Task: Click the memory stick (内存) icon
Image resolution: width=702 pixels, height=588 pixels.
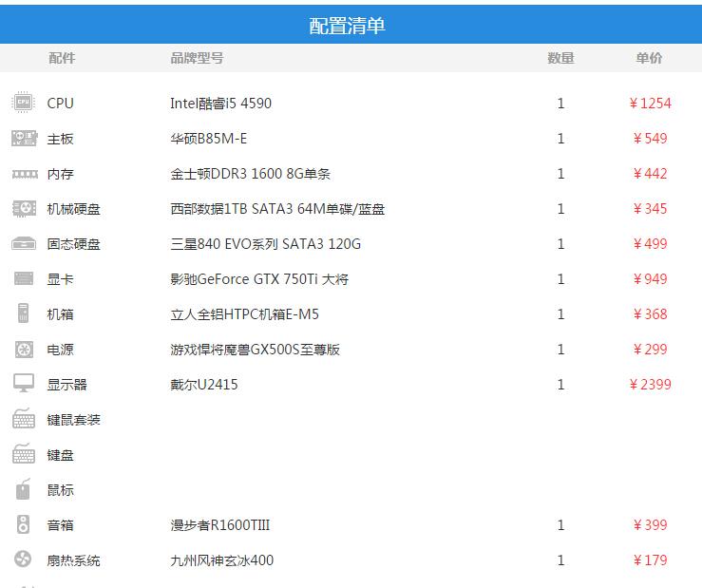Action: coord(25,174)
